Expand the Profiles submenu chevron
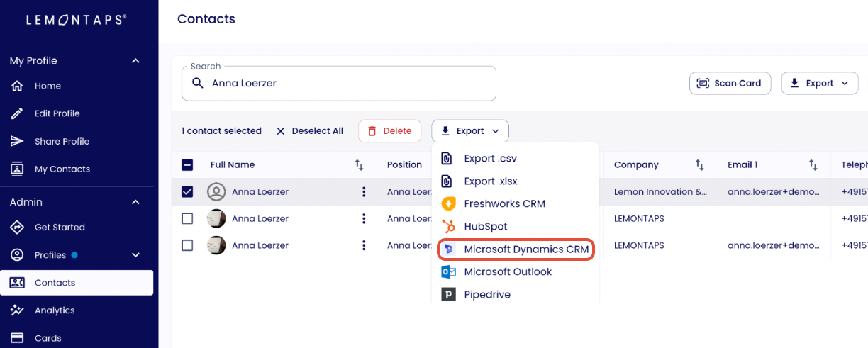 (x=135, y=255)
